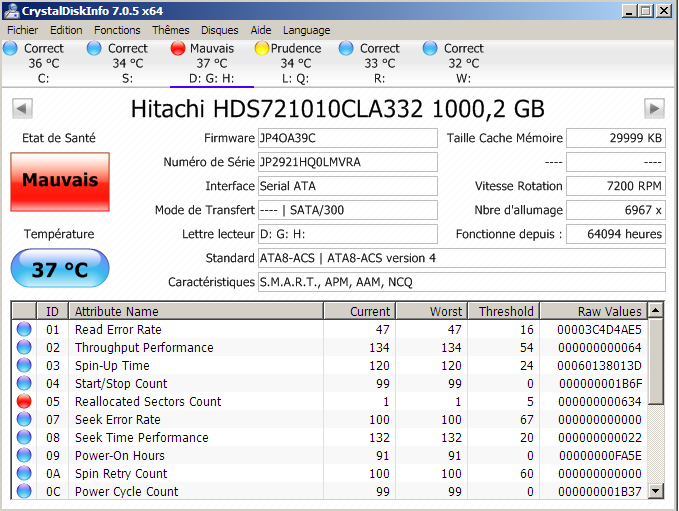Viewport: 679px width, 511px height.
Task: Click the status icon for Power Cycle Count
Action: (x=24, y=492)
